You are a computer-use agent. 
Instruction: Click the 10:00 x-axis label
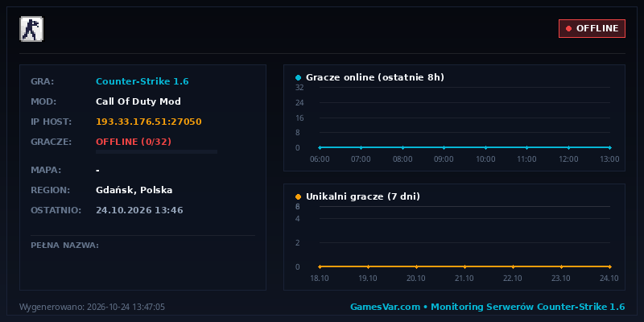pyautogui.click(x=485, y=159)
